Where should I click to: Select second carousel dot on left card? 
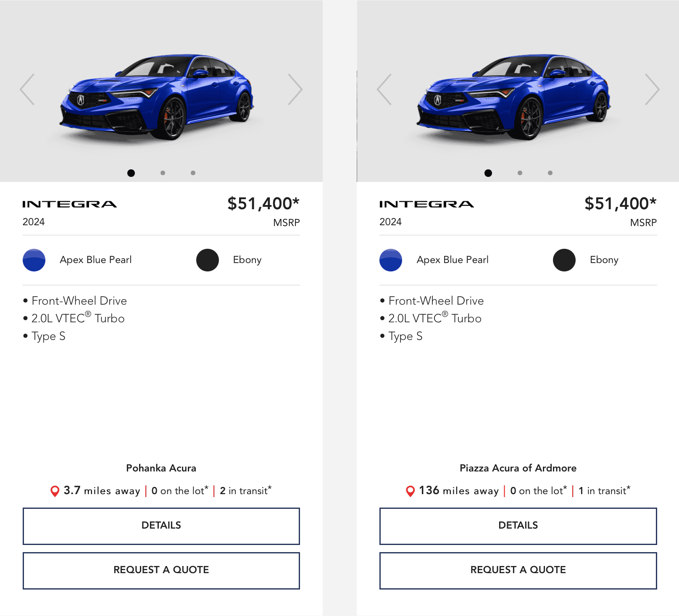(x=163, y=173)
